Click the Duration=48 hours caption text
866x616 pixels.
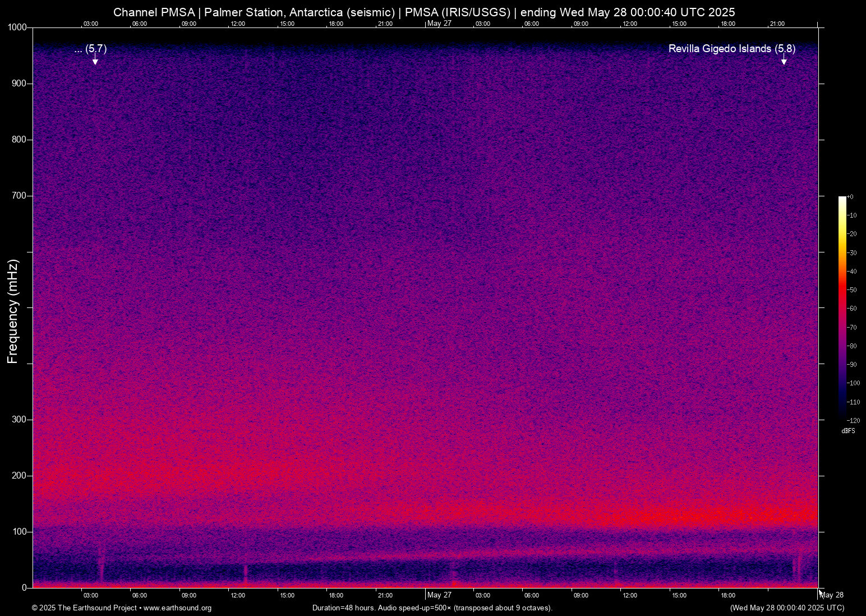coord(432,608)
